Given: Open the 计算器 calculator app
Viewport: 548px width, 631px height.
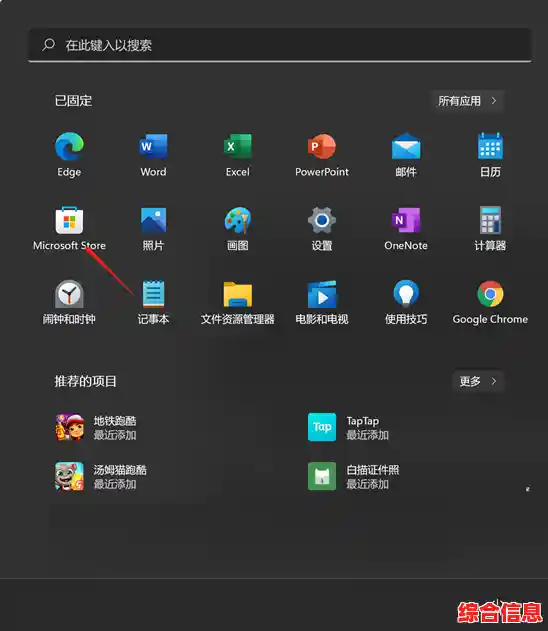Looking at the screenshot, I should pos(490,228).
